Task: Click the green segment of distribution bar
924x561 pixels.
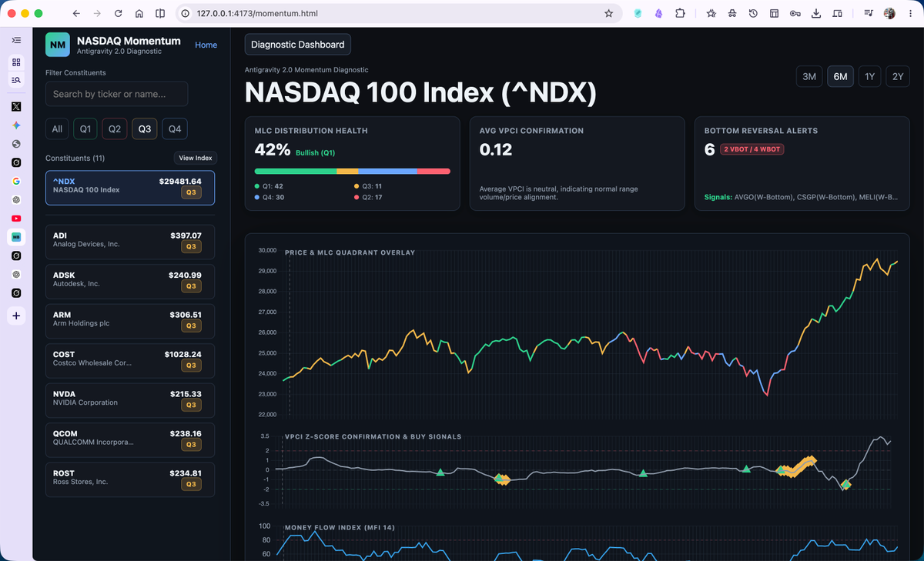Action: click(x=296, y=171)
